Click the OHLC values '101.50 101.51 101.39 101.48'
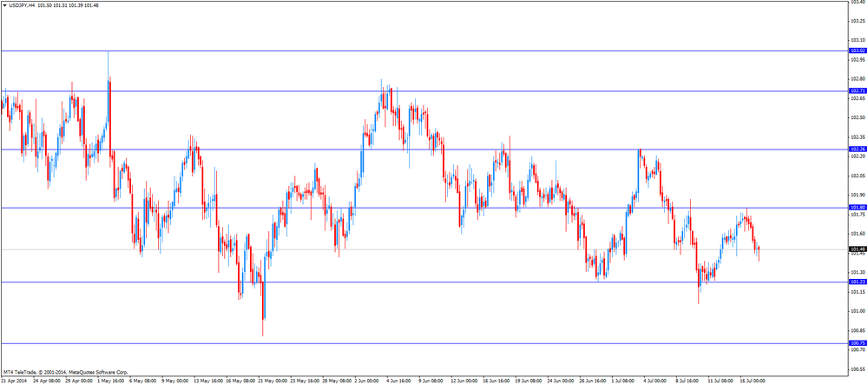 click(69, 5)
